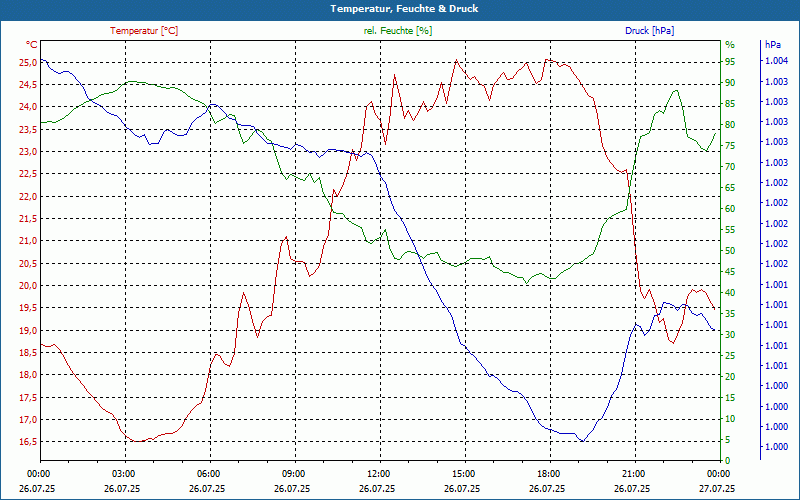Click the '°C' unit label on temperature axis
800x500 pixels.
(32, 45)
